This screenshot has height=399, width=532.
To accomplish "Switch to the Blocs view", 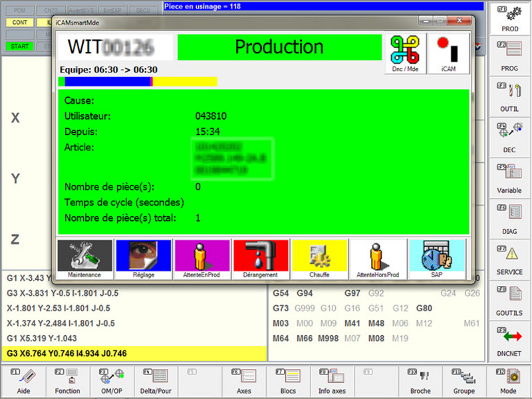I will click(289, 380).
